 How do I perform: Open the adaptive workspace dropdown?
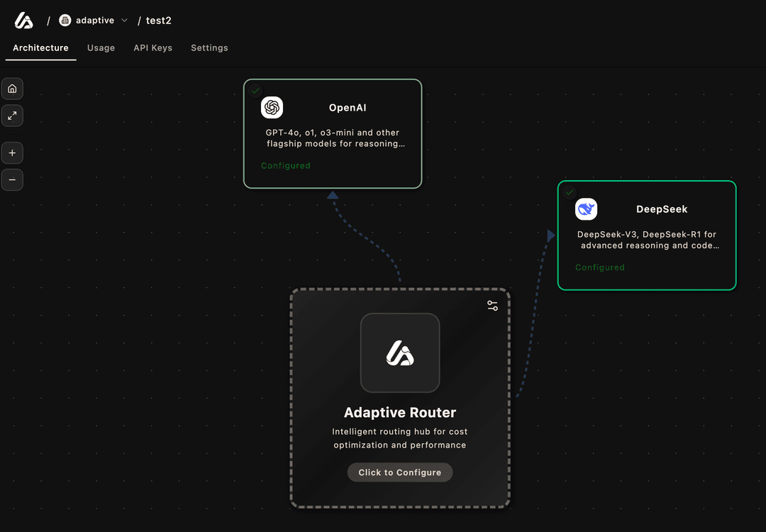(x=93, y=20)
